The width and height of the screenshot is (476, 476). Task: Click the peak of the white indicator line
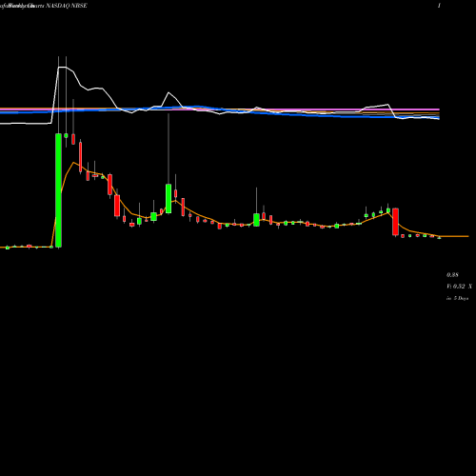[x=62, y=68]
